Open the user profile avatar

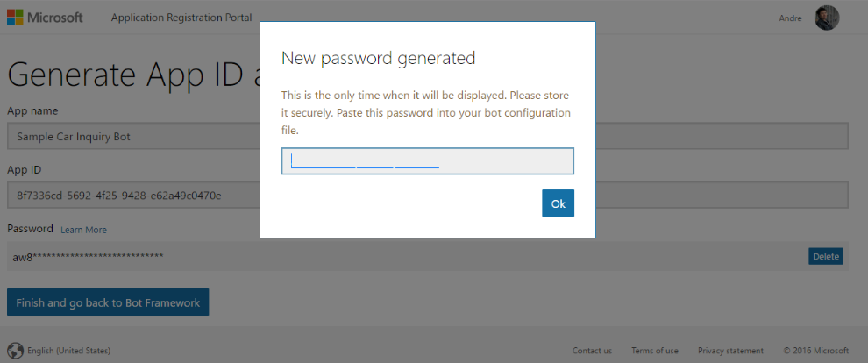point(827,18)
